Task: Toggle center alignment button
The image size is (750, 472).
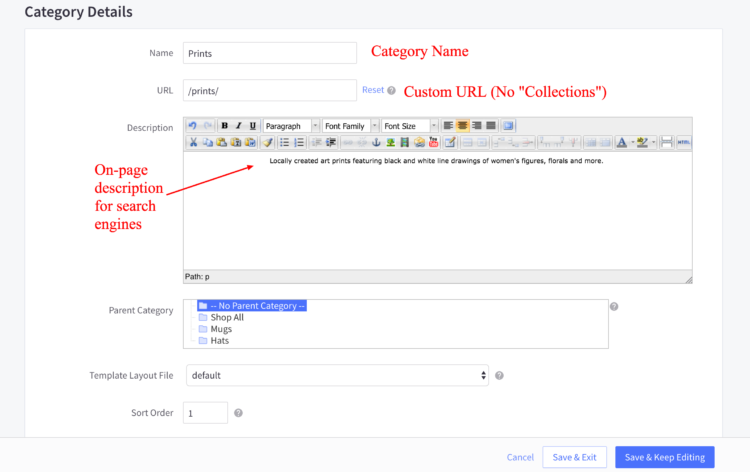Action: coord(463,126)
